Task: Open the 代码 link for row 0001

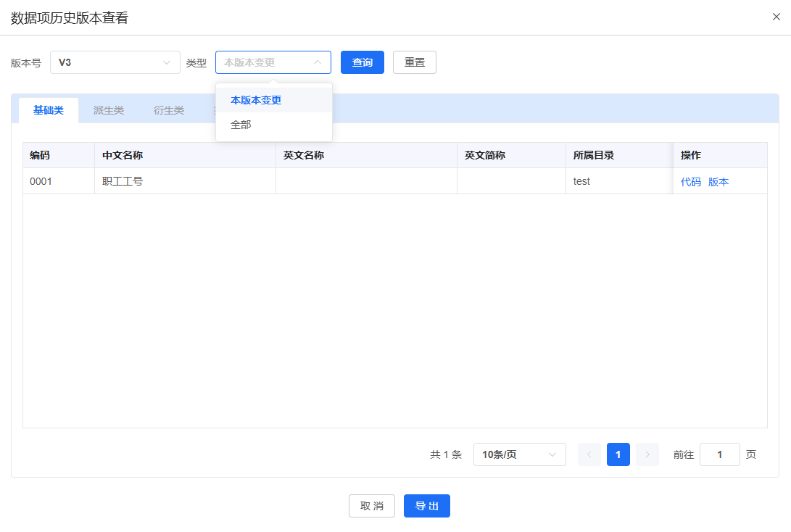Action: (x=691, y=182)
